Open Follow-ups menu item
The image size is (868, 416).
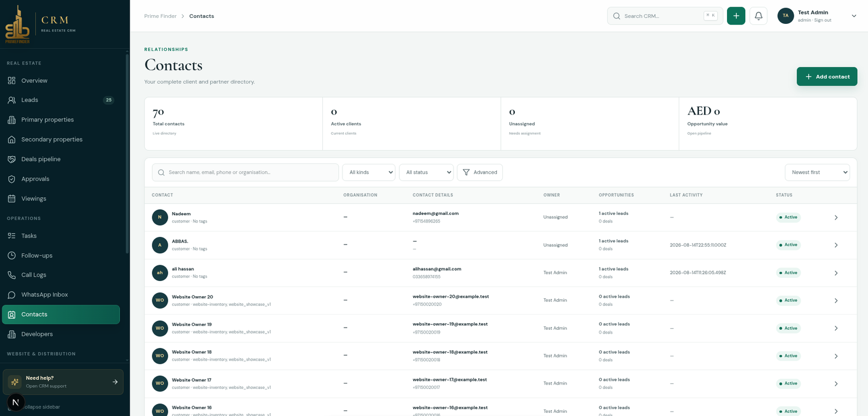coord(61,255)
